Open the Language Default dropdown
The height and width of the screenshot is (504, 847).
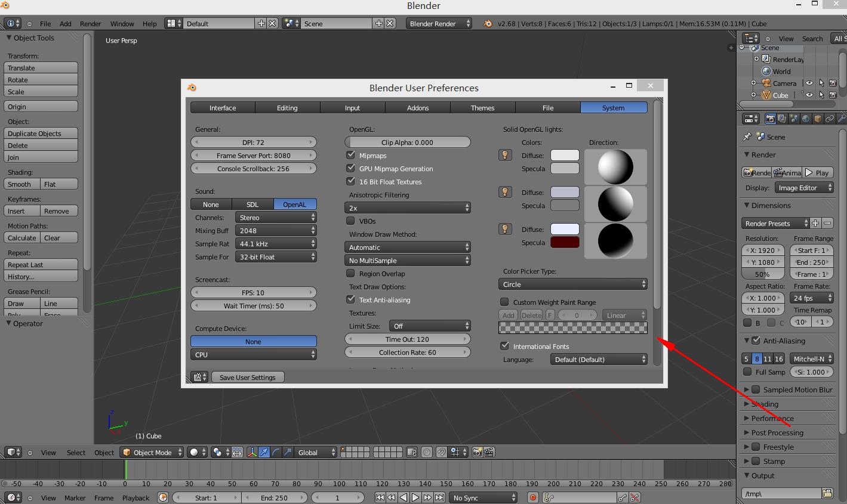599,359
